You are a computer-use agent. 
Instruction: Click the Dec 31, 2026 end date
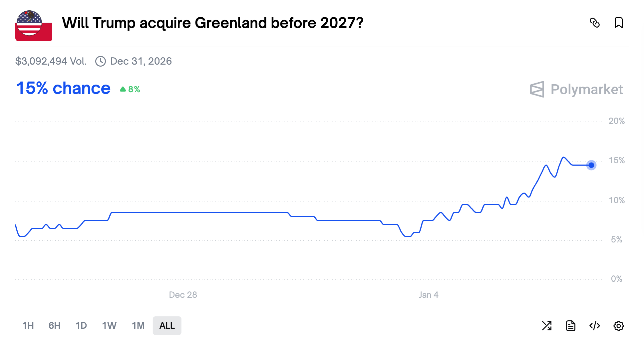pos(141,61)
